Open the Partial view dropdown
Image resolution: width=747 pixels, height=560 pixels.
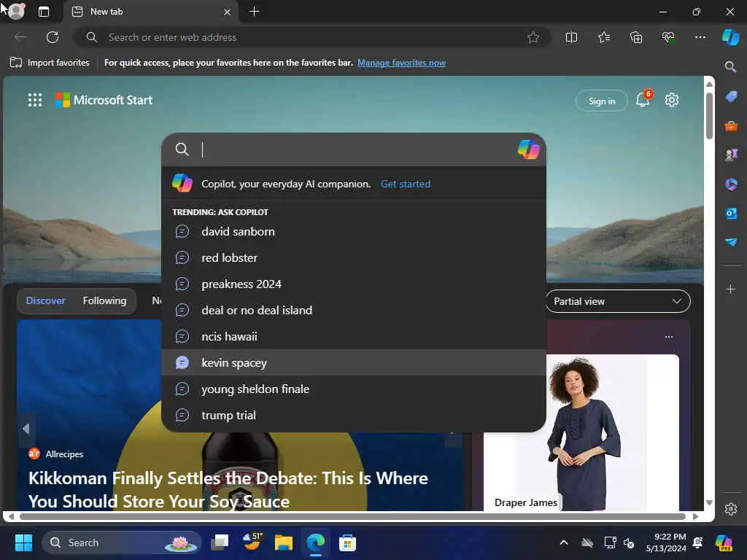coord(617,301)
